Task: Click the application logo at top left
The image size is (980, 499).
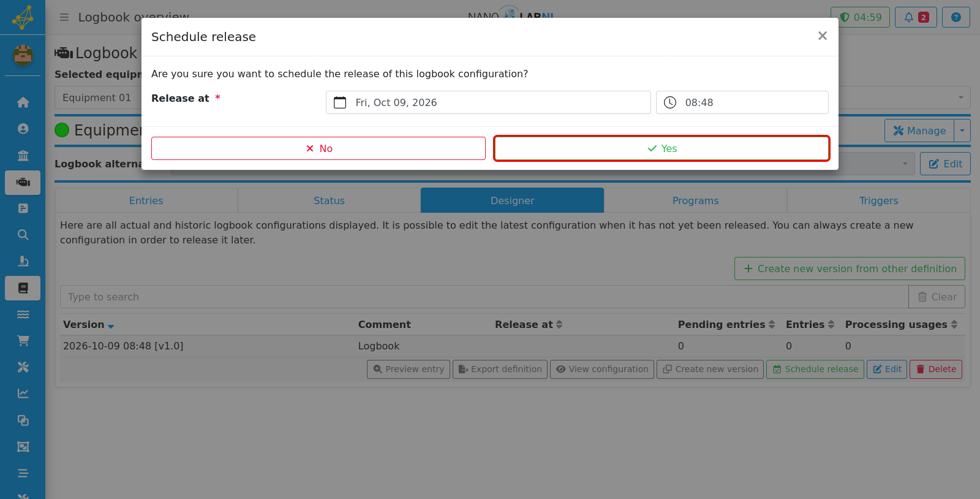Action: tap(23, 17)
